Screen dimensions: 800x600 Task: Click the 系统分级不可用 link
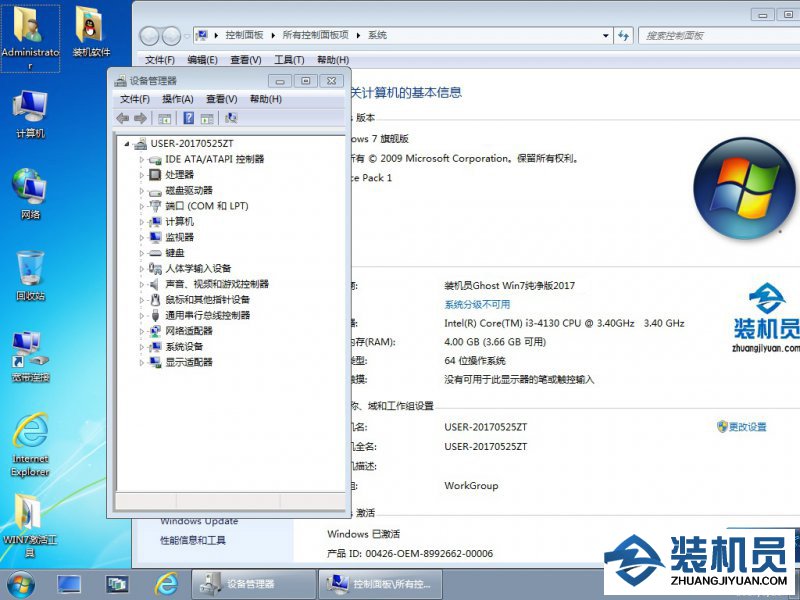tap(477, 305)
